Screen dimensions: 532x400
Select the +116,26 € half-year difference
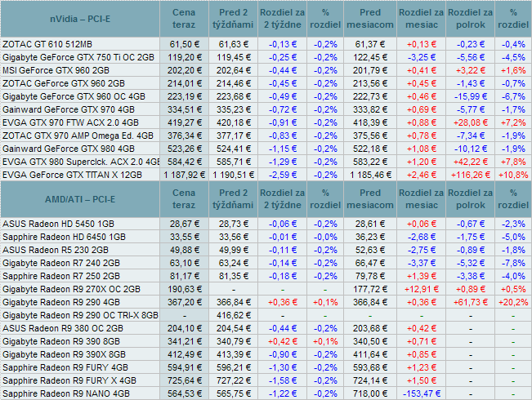click(x=471, y=175)
